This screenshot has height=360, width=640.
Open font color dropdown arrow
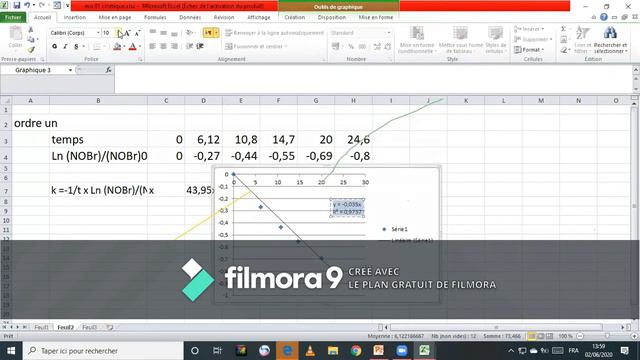[x=140, y=47]
